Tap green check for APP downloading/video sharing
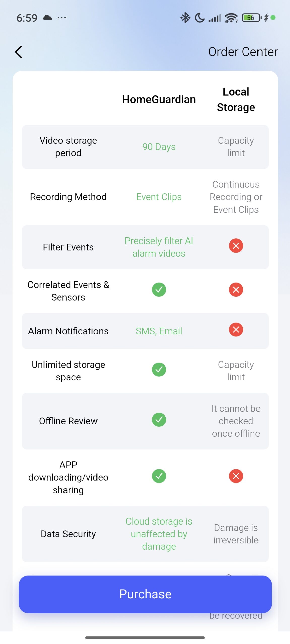 pyautogui.click(x=159, y=476)
